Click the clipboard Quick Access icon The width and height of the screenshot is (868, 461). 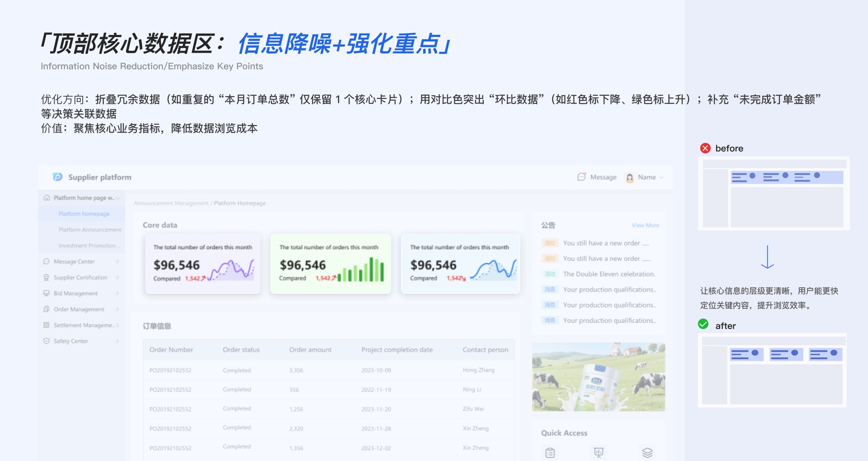[550, 452]
